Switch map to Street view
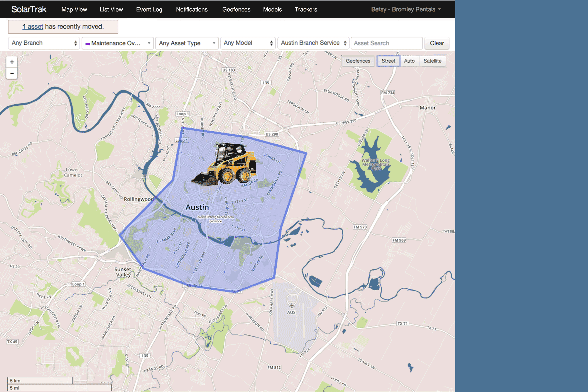Image resolution: width=588 pixels, height=392 pixels. pyautogui.click(x=388, y=61)
